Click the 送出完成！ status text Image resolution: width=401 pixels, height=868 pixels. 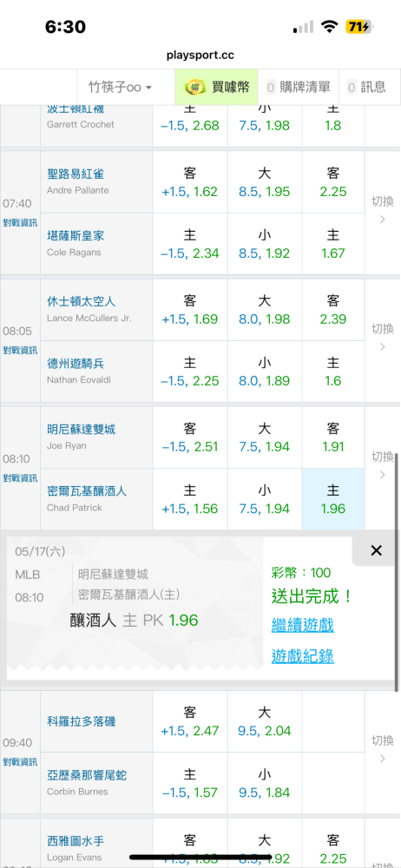(312, 596)
